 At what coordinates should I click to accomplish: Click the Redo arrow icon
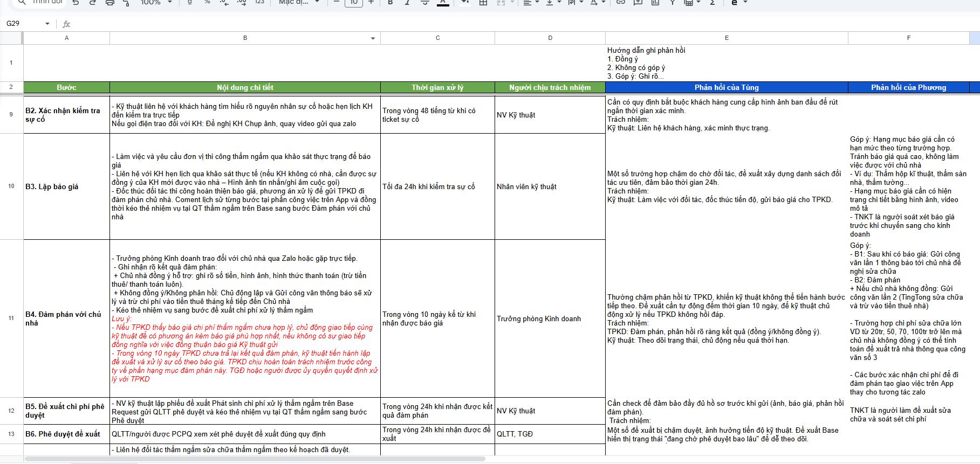[x=92, y=3]
